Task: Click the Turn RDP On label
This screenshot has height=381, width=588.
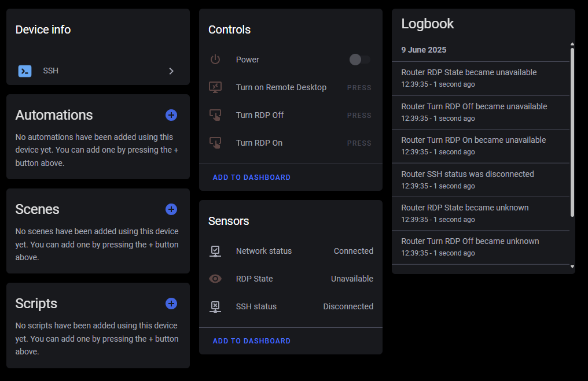Action: click(259, 143)
